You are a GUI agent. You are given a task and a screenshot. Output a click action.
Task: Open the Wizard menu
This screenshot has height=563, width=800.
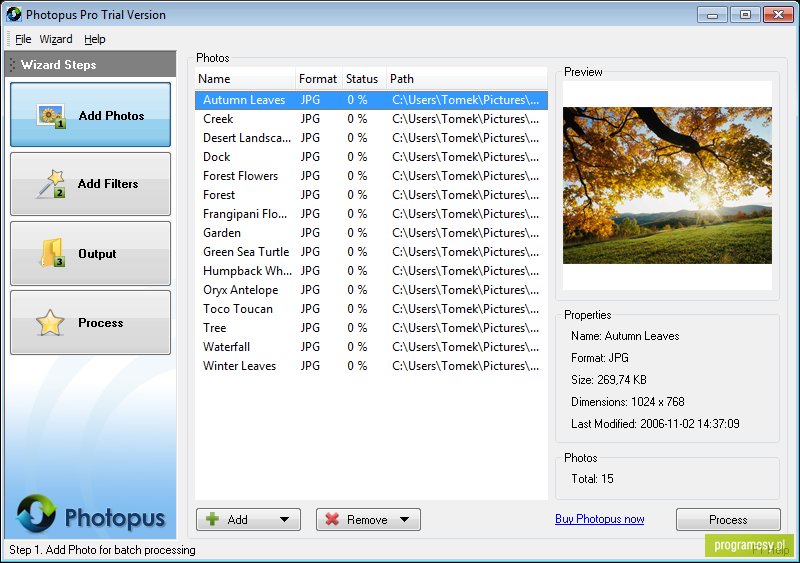click(56, 39)
